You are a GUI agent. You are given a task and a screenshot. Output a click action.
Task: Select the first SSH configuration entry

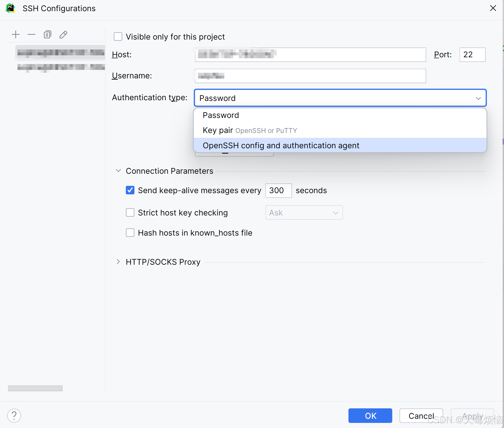pyautogui.click(x=60, y=52)
